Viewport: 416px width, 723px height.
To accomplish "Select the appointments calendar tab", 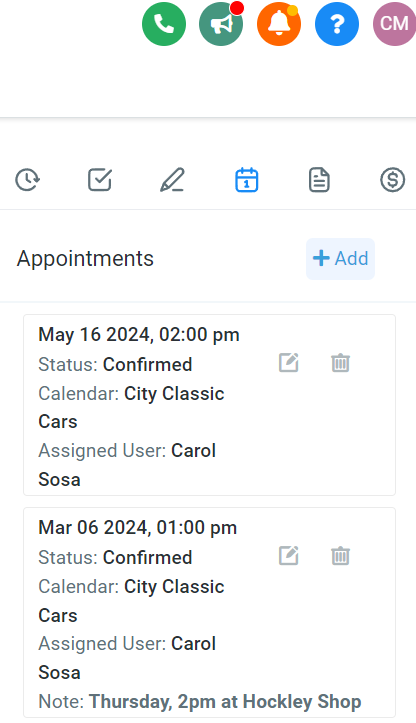I will (247, 180).
